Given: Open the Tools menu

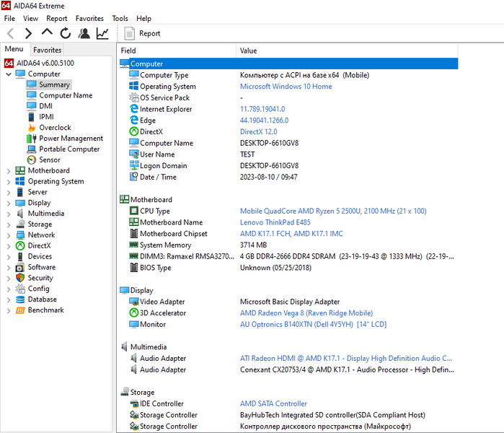Looking at the screenshot, I should (x=120, y=18).
